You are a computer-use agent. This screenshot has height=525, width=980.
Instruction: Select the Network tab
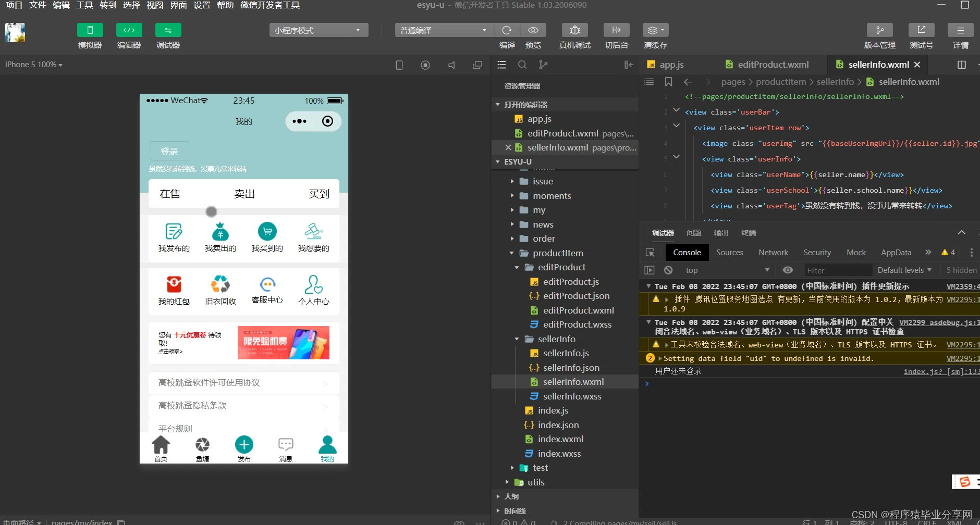tap(773, 253)
